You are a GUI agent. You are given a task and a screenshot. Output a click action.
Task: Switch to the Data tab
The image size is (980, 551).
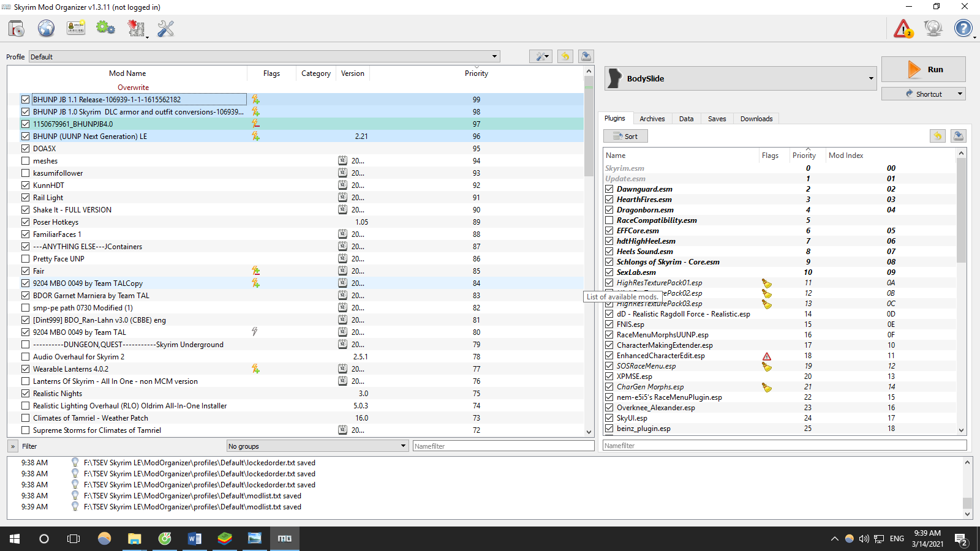coord(686,119)
